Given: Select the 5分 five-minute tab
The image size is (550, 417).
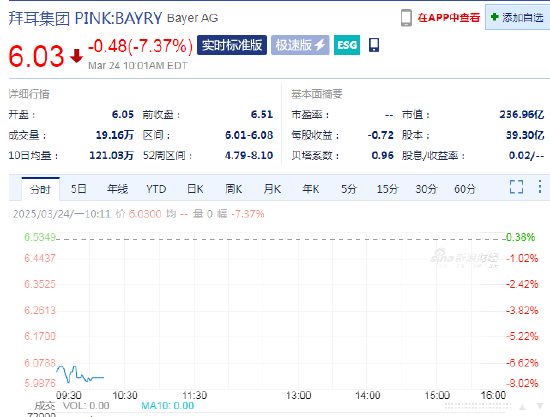Looking at the screenshot, I should coord(349,189).
